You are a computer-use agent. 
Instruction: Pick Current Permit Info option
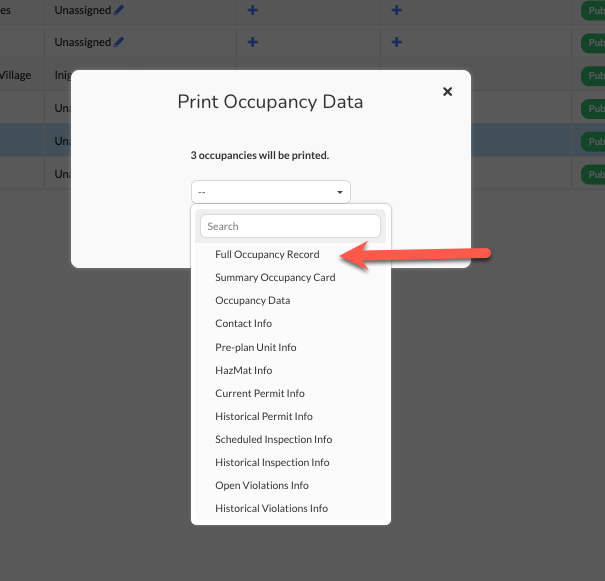click(260, 394)
